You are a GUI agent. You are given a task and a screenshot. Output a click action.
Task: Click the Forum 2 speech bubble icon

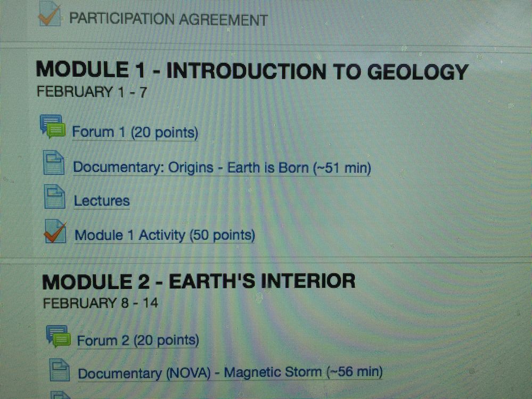(x=58, y=336)
